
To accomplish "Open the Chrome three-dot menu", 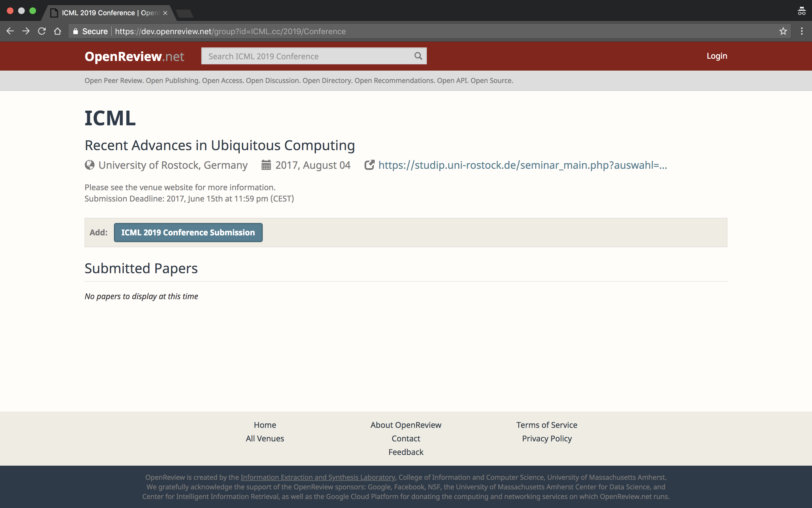I will pyautogui.click(x=802, y=31).
